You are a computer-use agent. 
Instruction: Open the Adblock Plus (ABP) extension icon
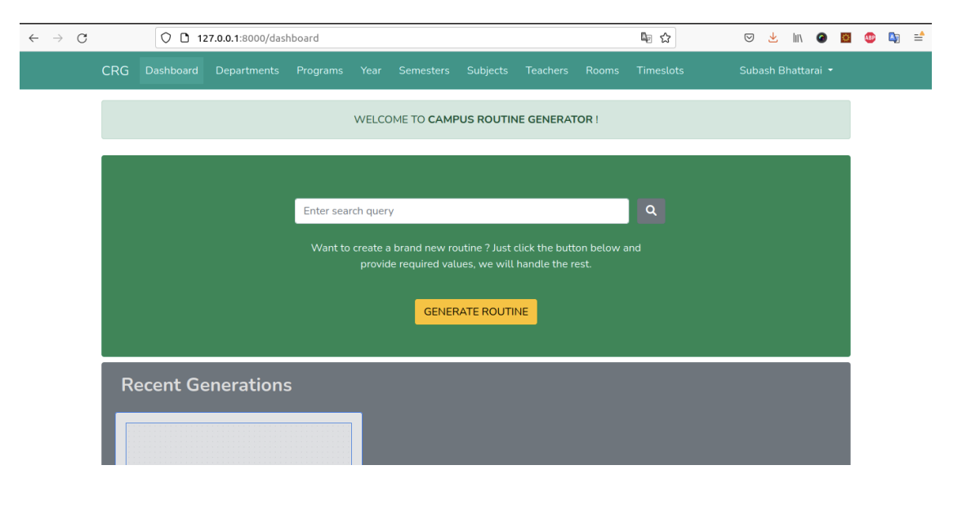870,38
